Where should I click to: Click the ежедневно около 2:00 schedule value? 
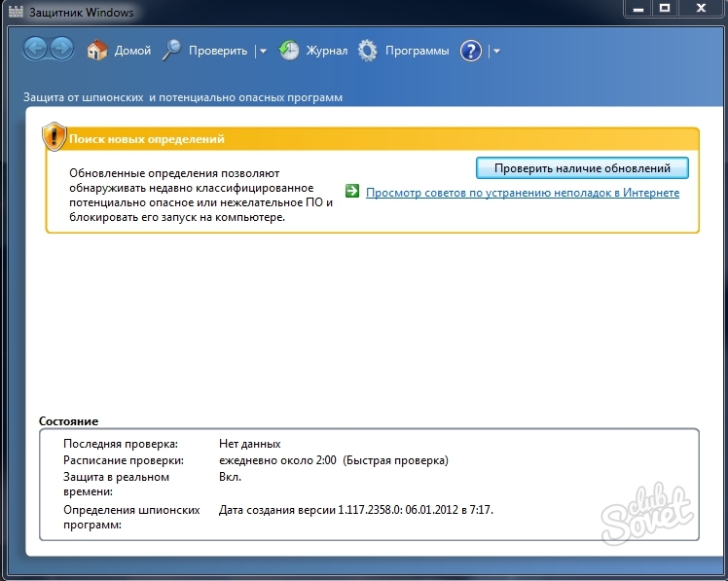point(334,460)
